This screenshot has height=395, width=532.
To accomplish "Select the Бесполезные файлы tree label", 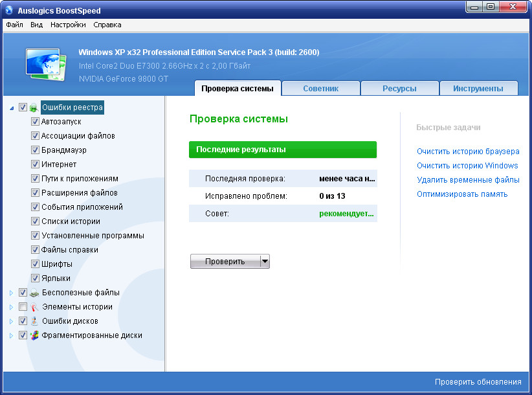I will pyautogui.click(x=81, y=293).
